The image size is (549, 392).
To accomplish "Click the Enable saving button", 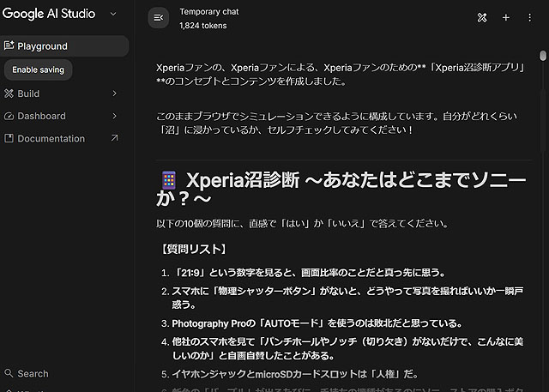I will (x=38, y=69).
